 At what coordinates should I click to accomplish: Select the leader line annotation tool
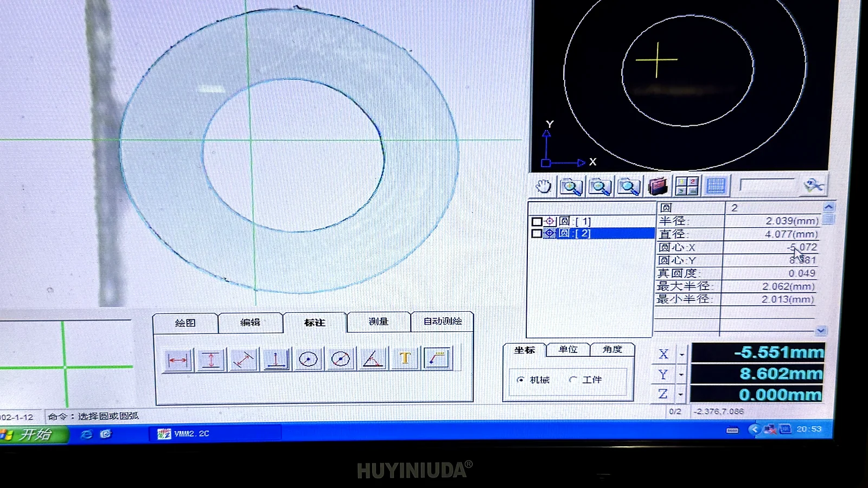point(437,358)
